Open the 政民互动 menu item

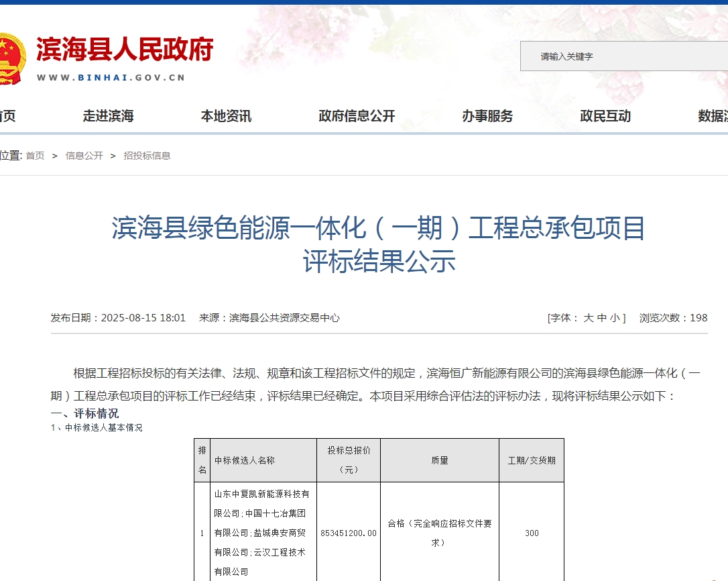coord(605,116)
